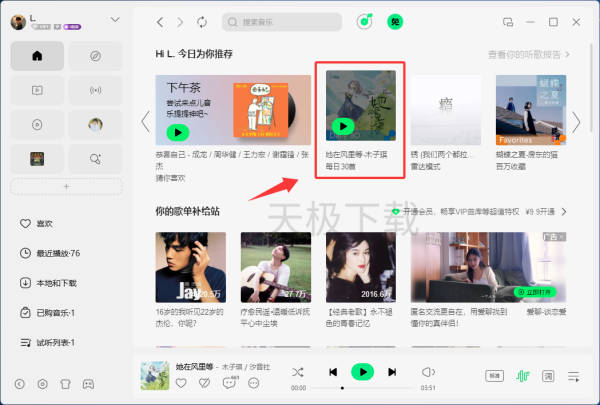Open the compass discover page
This screenshot has height=405, width=600.
95,57
